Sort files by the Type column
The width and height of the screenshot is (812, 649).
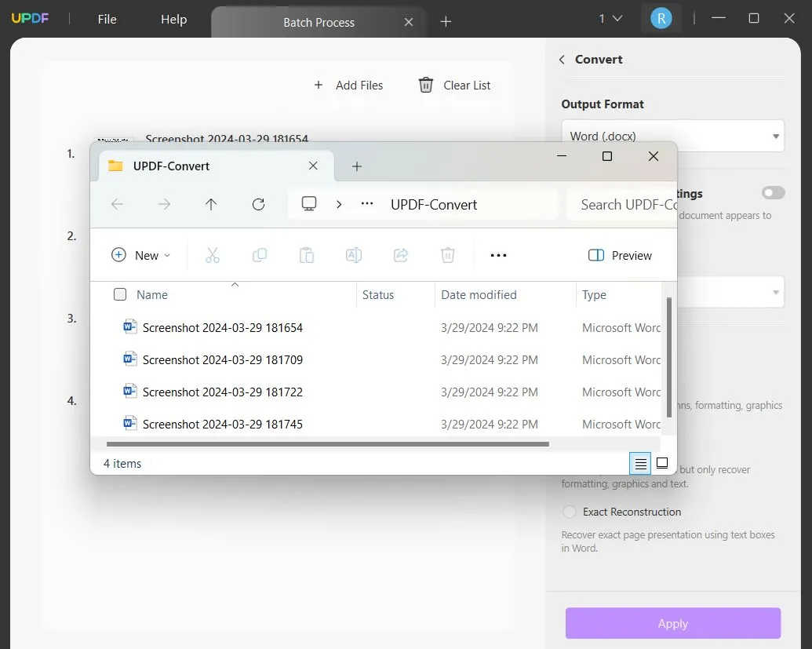pyautogui.click(x=594, y=295)
